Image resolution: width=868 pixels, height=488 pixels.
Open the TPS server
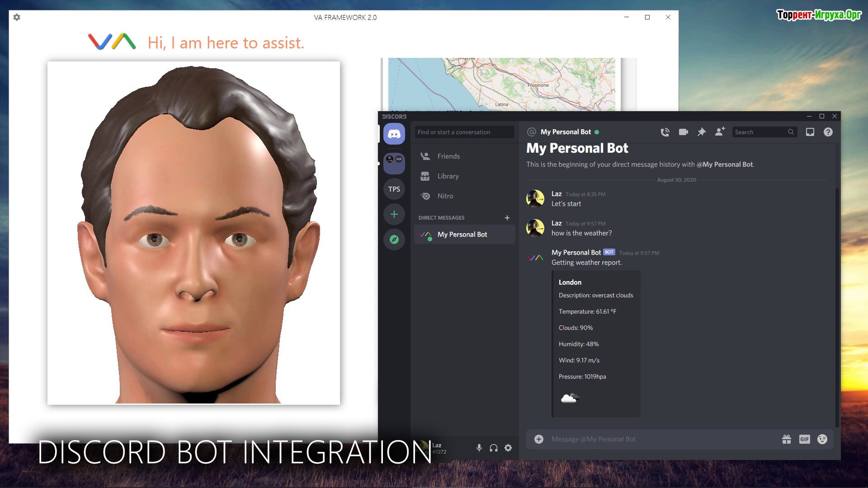[x=394, y=189]
